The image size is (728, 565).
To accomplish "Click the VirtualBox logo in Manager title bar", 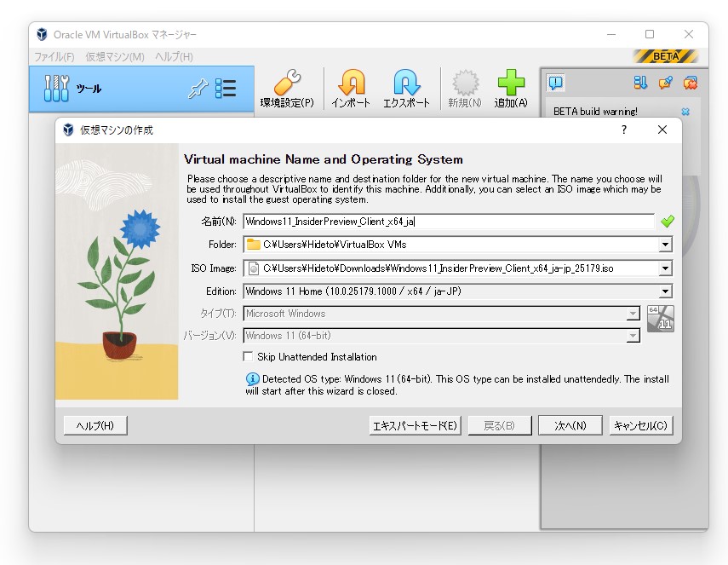I will point(42,34).
